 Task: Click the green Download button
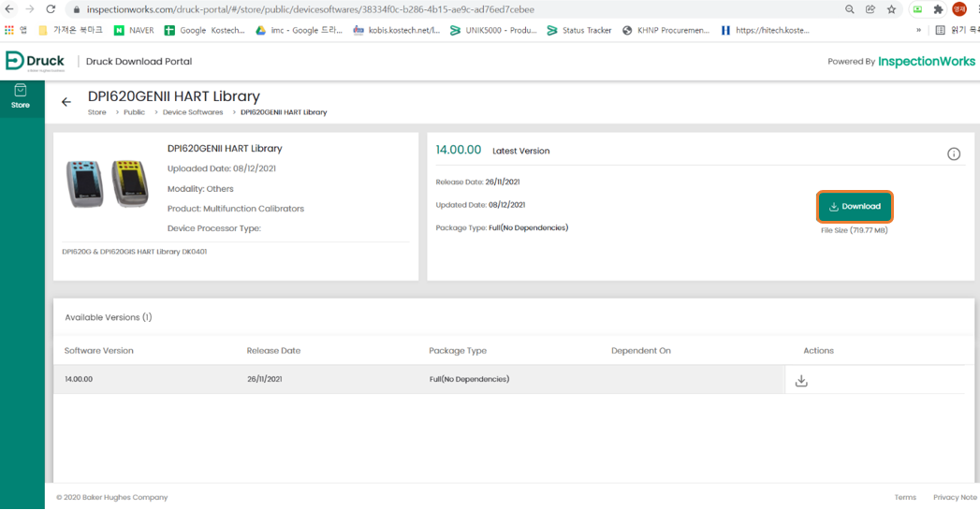click(855, 206)
